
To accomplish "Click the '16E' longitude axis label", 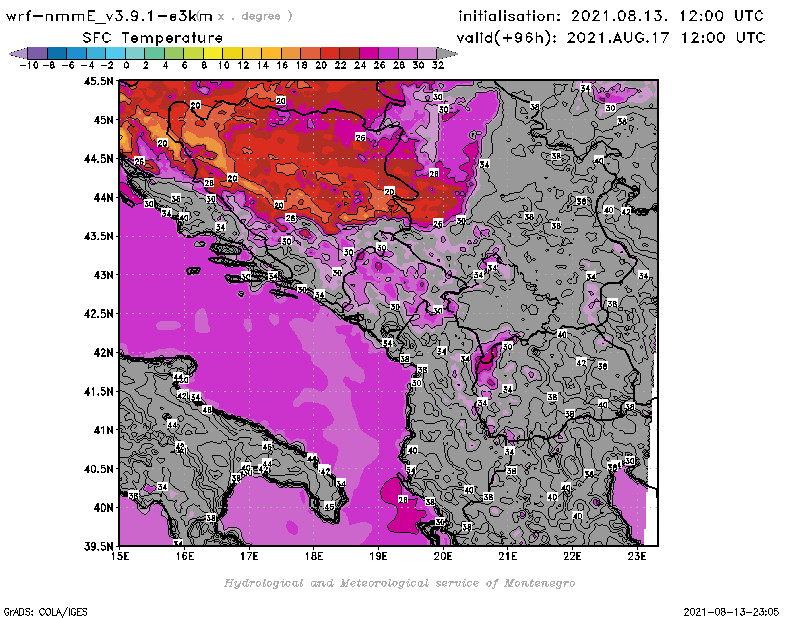I will (185, 556).
